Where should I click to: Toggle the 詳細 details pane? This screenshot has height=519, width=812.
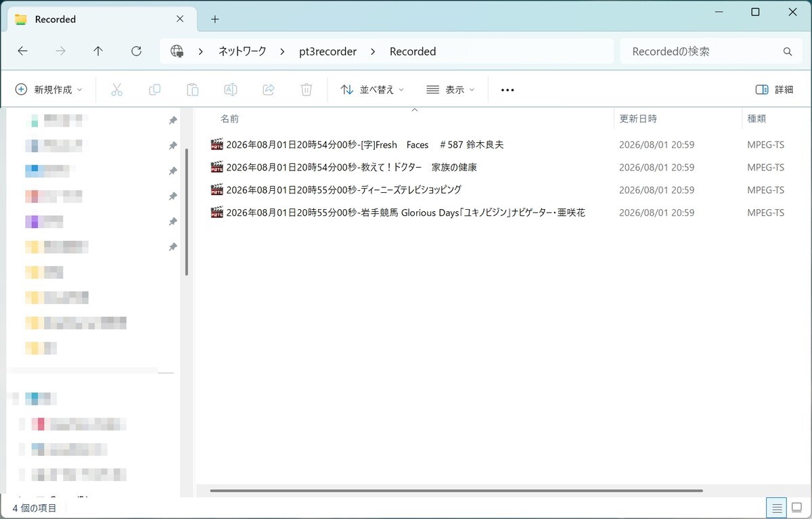774,89
